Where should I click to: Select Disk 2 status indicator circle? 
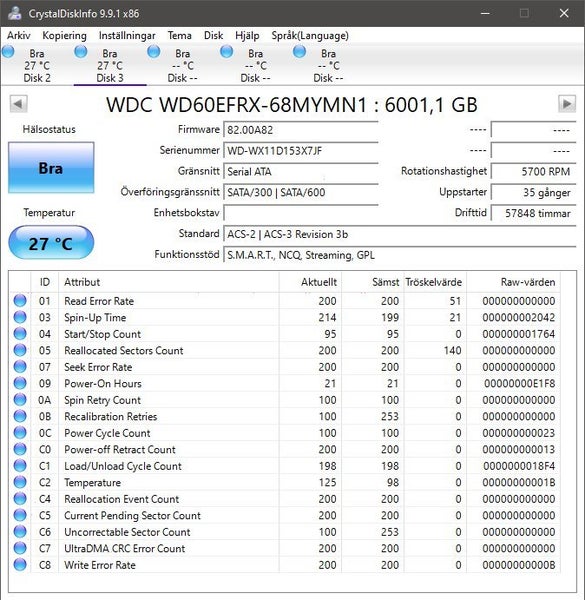pos(8,52)
